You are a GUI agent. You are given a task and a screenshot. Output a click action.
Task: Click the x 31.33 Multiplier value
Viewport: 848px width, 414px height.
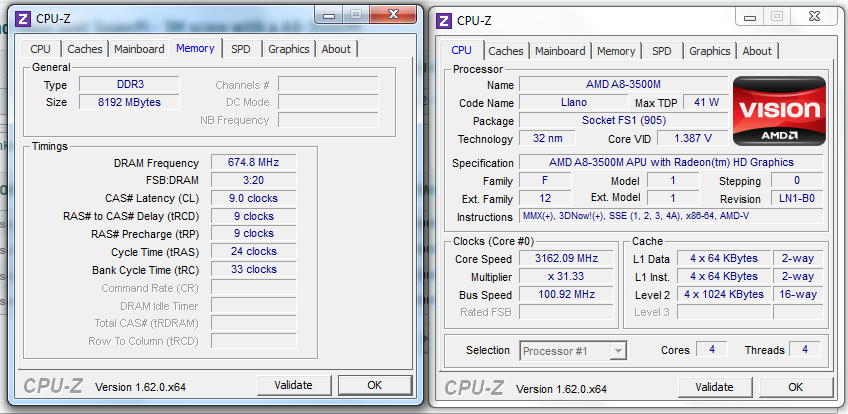[x=566, y=276]
